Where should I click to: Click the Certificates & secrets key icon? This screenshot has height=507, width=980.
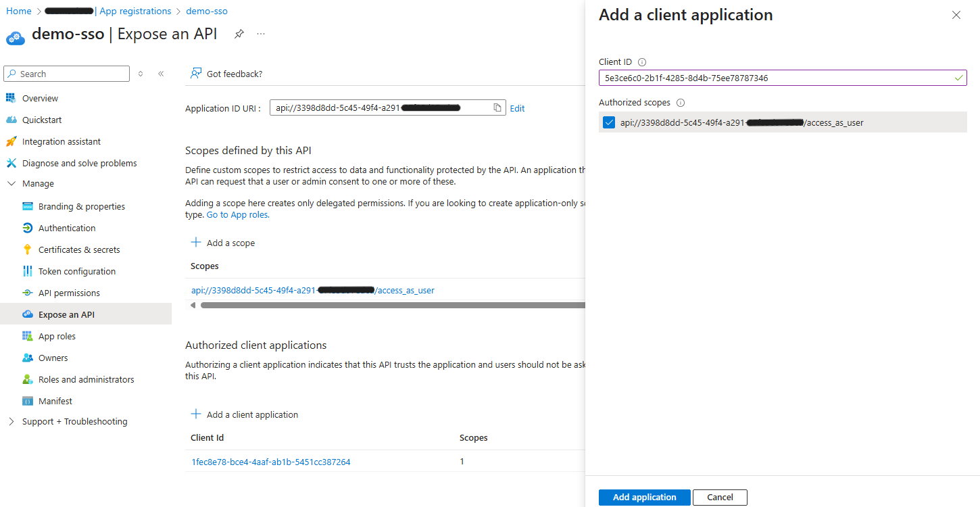point(27,249)
